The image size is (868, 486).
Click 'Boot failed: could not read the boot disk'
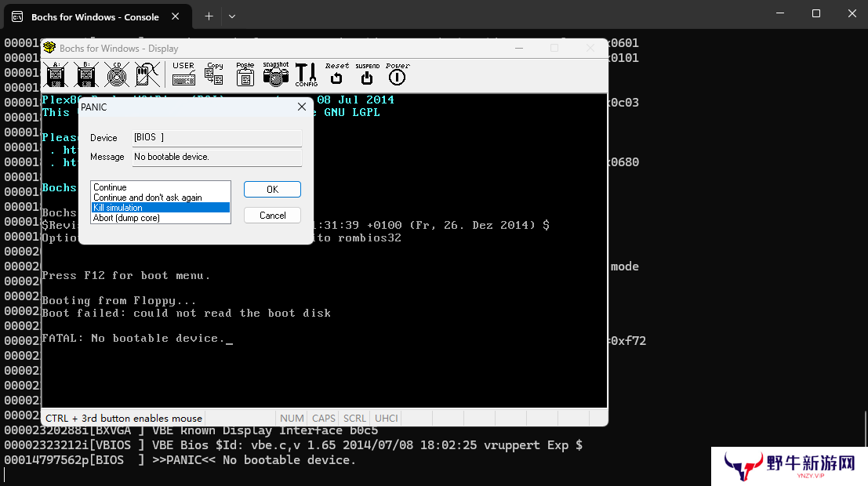pyautogui.click(x=187, y=314)
